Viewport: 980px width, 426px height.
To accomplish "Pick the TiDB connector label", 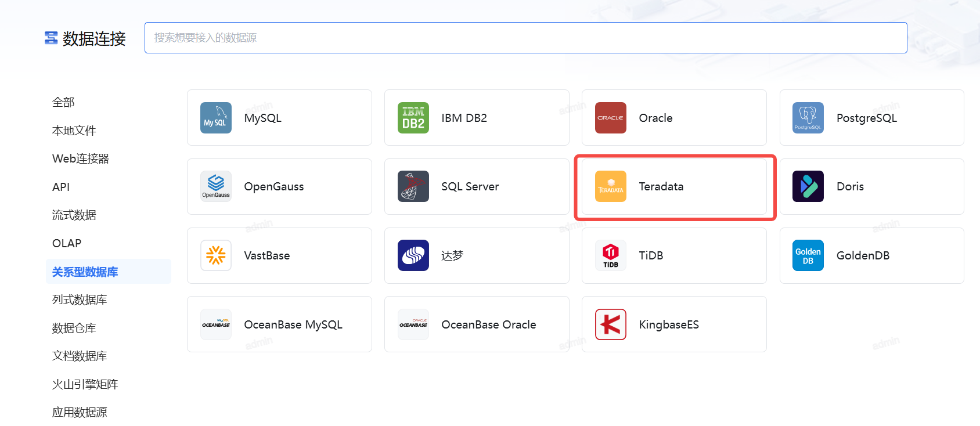I will click(x=651, y=255).
